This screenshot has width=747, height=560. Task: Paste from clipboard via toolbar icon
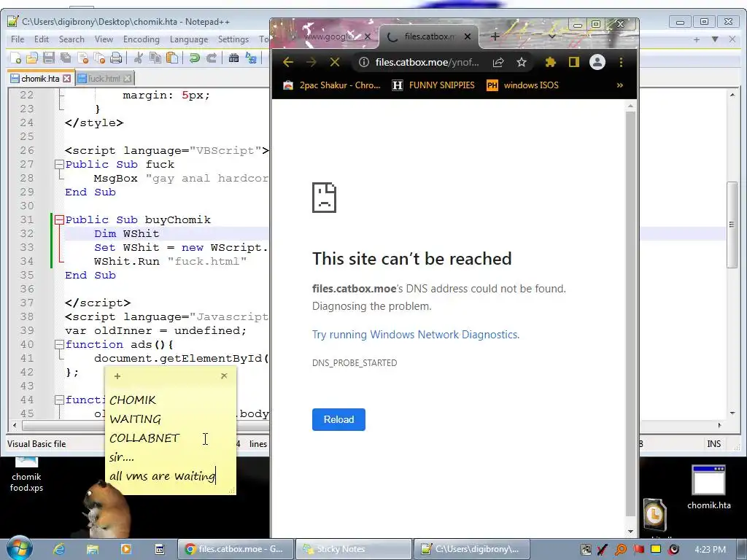point(172,58)
